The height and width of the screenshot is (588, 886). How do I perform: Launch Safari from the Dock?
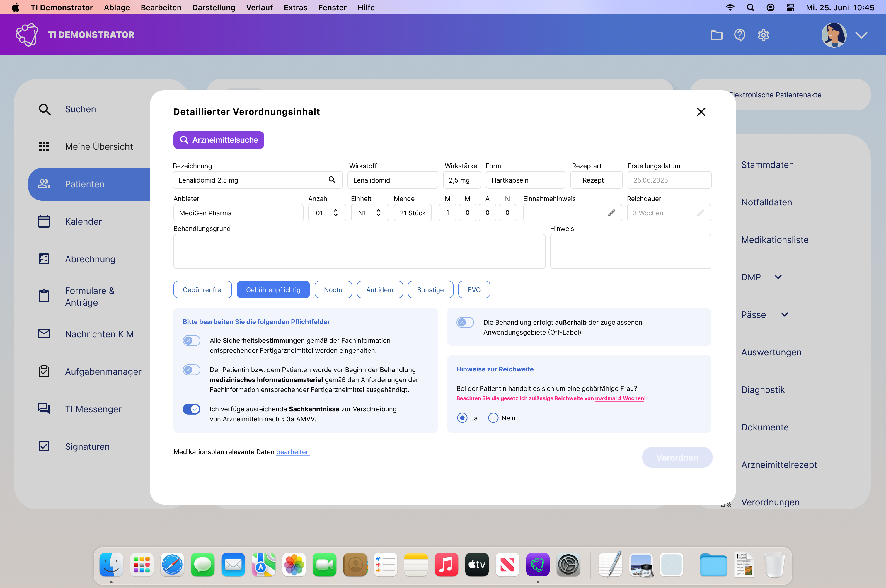click(x=172, y=564)
